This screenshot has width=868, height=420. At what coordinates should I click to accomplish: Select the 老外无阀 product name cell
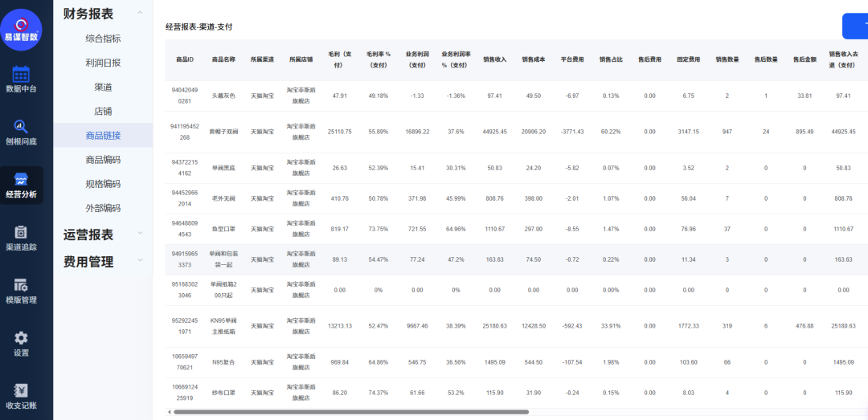point(223,198)
